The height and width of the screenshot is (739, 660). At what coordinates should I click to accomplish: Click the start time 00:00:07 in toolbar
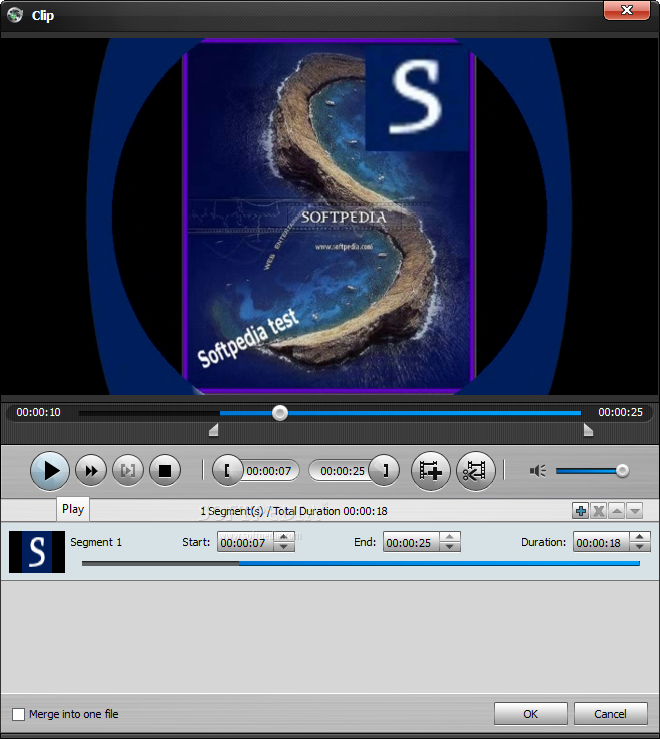269,471
